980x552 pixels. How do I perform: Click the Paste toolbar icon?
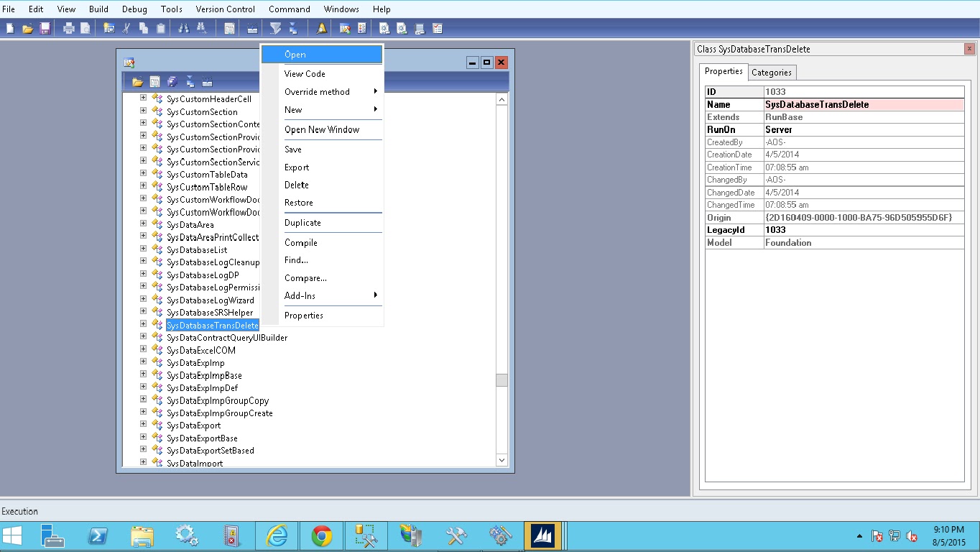tap(161, 28)
